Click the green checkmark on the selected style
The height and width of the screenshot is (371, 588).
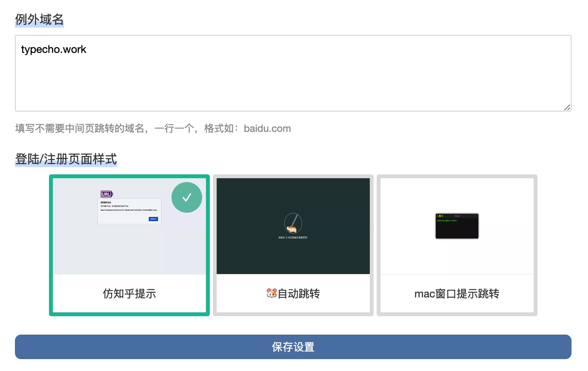187,197
